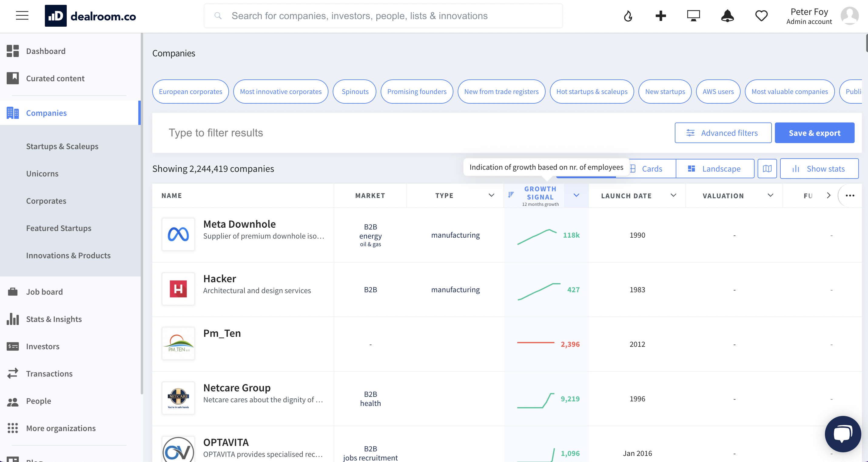Open the Startups & Scaleups page
Image resolution: width=868 pixels, height=462 pixels.
coord(62,146)
